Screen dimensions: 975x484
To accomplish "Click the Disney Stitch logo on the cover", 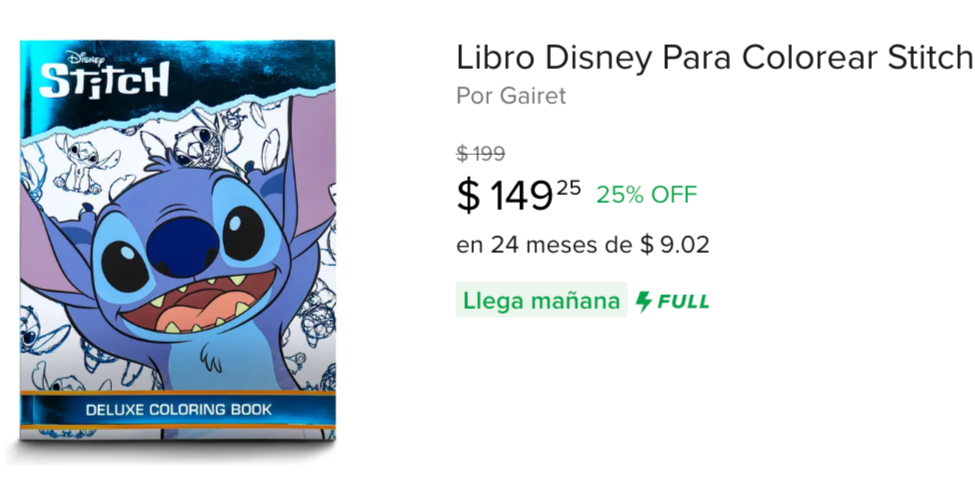I will point(103,75).
